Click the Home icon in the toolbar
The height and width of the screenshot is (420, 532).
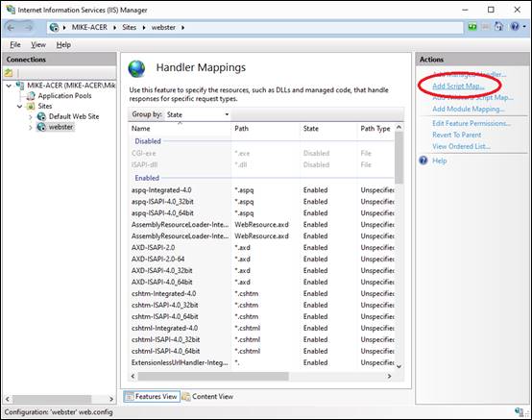click(499, 27)
